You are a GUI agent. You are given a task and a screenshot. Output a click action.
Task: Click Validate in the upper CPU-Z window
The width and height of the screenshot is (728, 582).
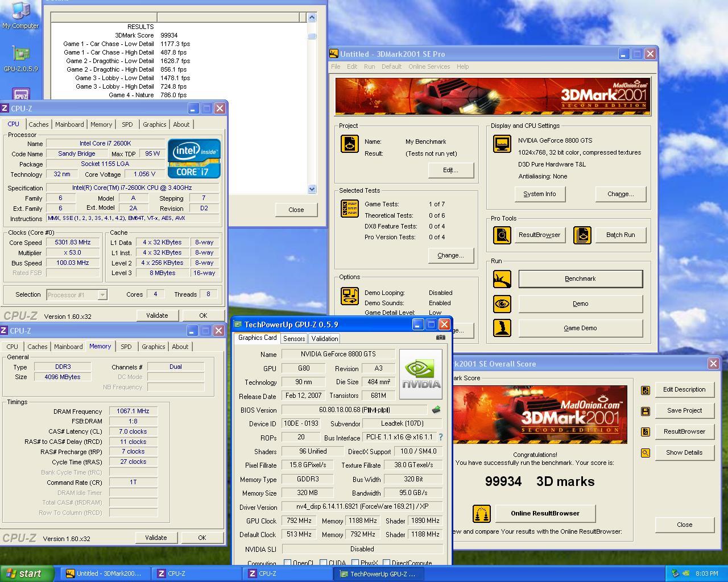coord(157,315)
